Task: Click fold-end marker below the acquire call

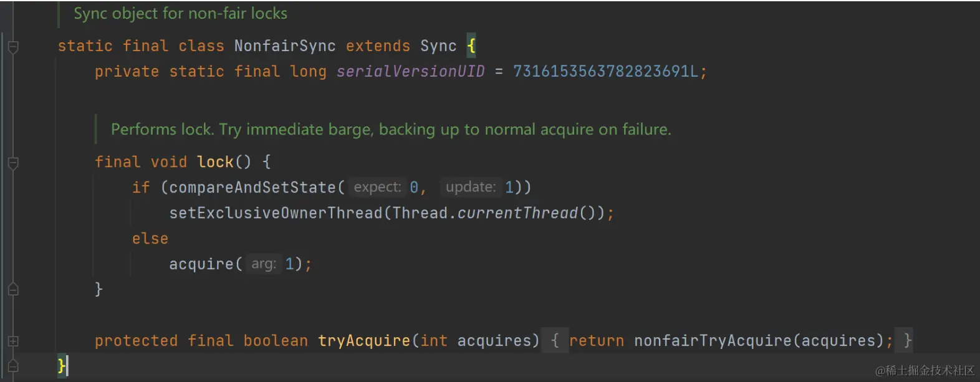Action: (x=13, y=290)
